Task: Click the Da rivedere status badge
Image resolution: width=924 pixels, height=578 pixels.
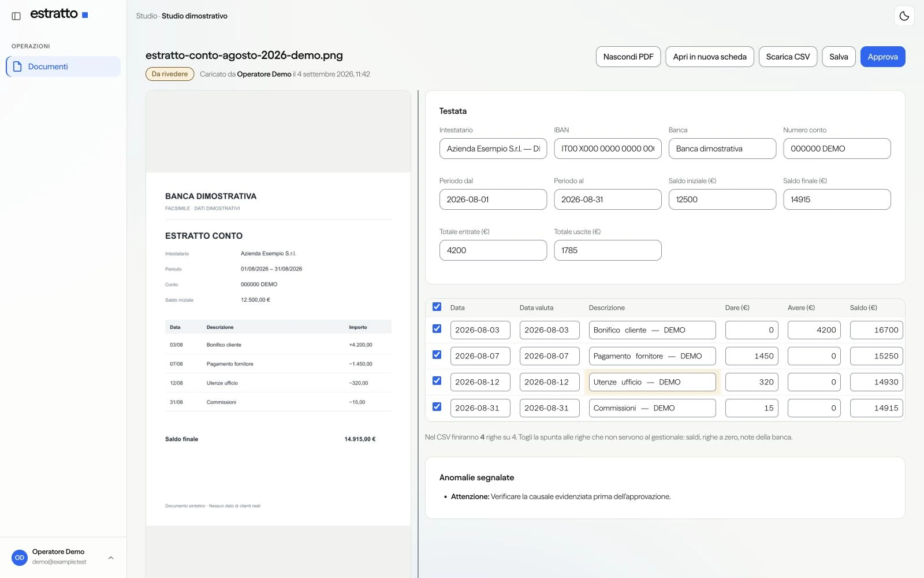Action: tap(170, 74)
